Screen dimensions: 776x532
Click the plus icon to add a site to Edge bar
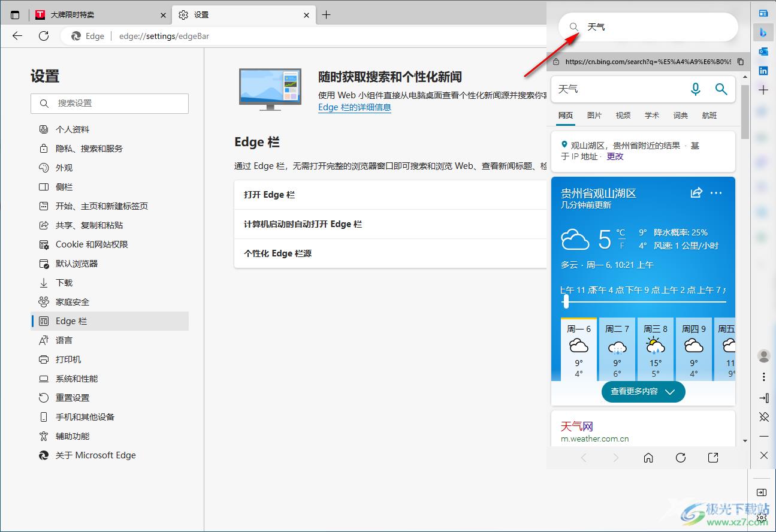(763, 90)
